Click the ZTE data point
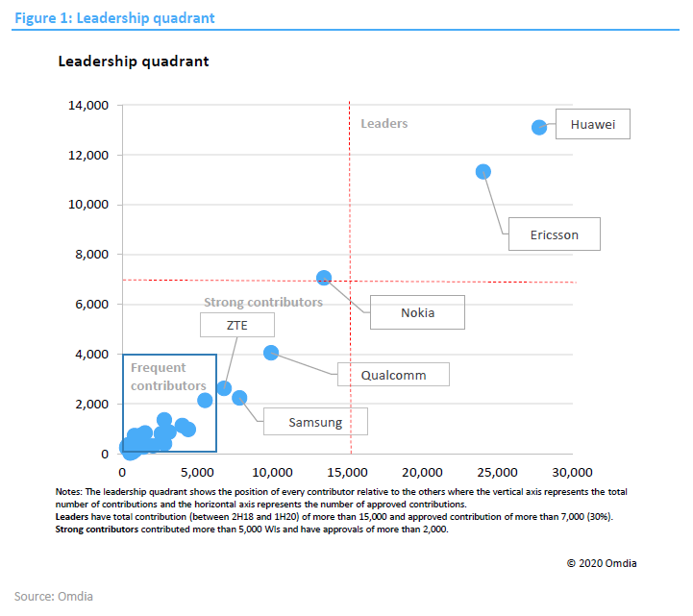This screenshot has height=616, width=693. pyautogui.click(x=224, y=388)
